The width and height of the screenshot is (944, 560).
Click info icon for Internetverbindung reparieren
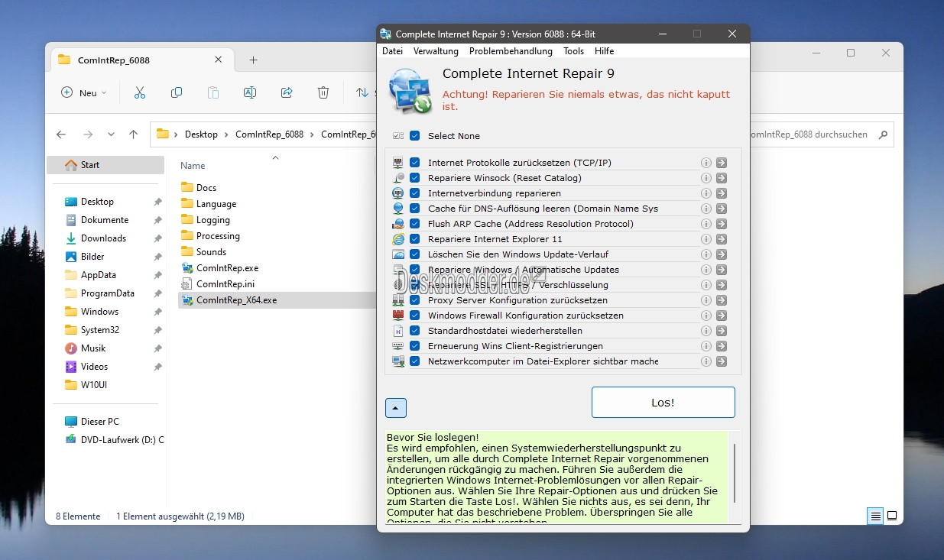click(x=706, y=193)
